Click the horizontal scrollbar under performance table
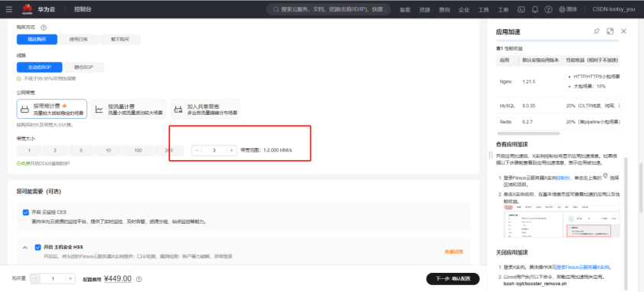 (x=528, y=133)
